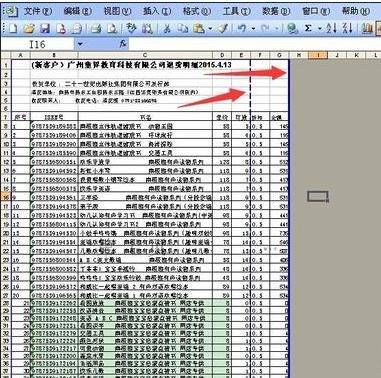Expand the Undo history dropdown arrow

pos(253,29)
